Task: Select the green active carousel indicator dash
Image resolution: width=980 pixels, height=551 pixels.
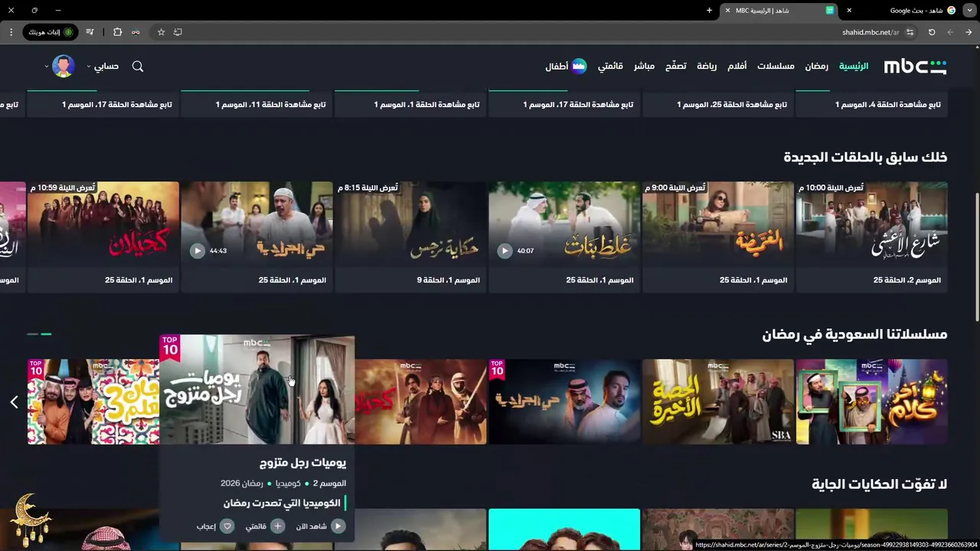Action: (x=46, y=334)
